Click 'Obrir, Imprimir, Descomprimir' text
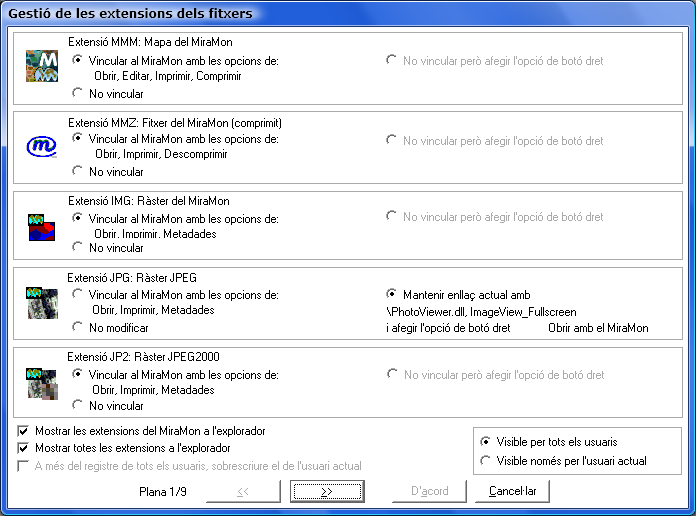This screenshot has height=516, width=696. coord(161,154)
